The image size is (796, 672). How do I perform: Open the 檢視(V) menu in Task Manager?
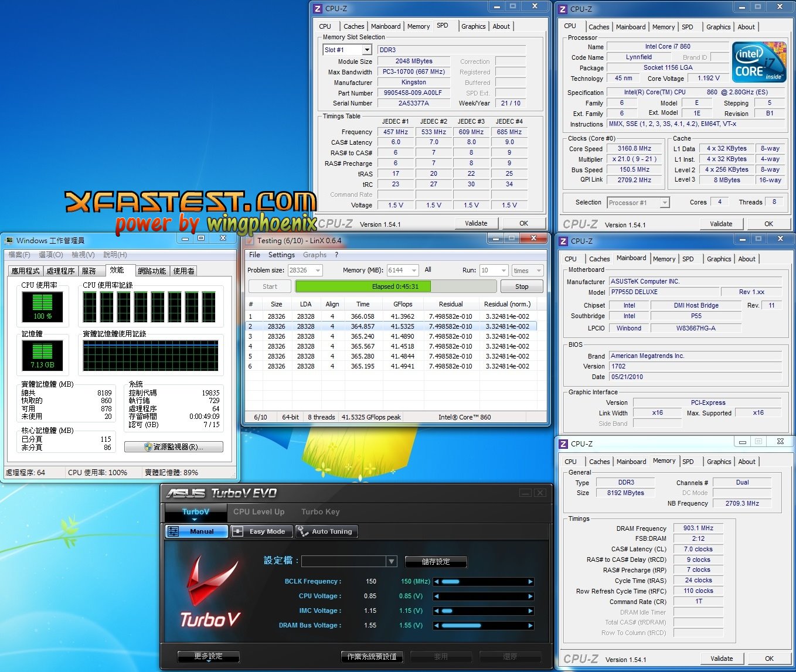(x=83, y=255)
